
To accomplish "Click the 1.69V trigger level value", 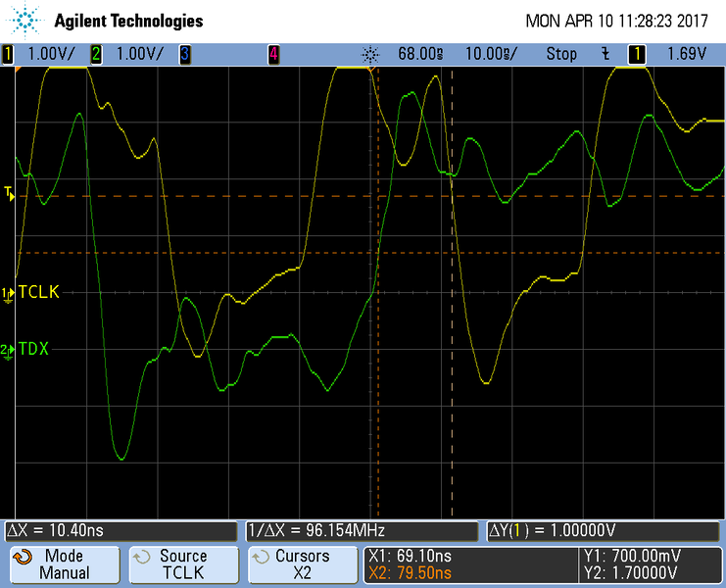I will click(x=686, y=55).
